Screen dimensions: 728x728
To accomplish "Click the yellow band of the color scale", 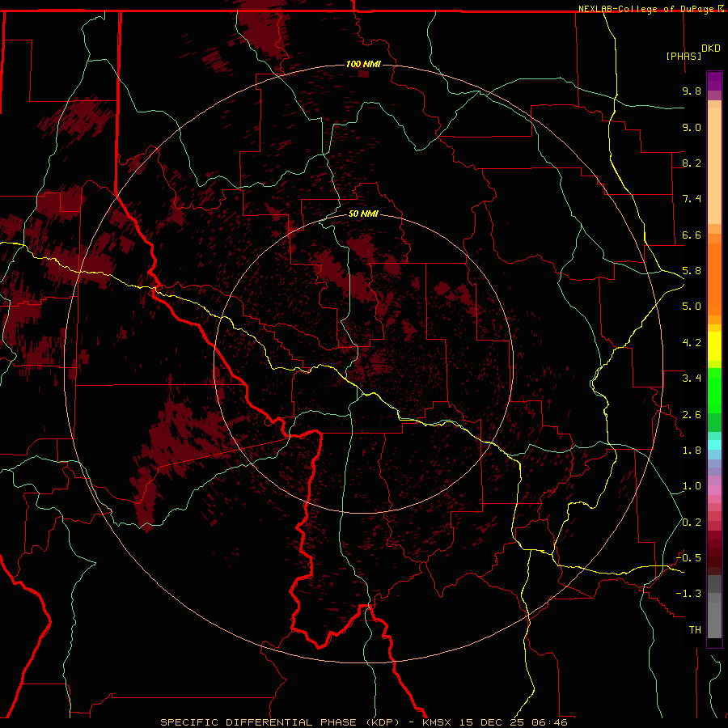I will pyautogui.click(x=714, y=346).
